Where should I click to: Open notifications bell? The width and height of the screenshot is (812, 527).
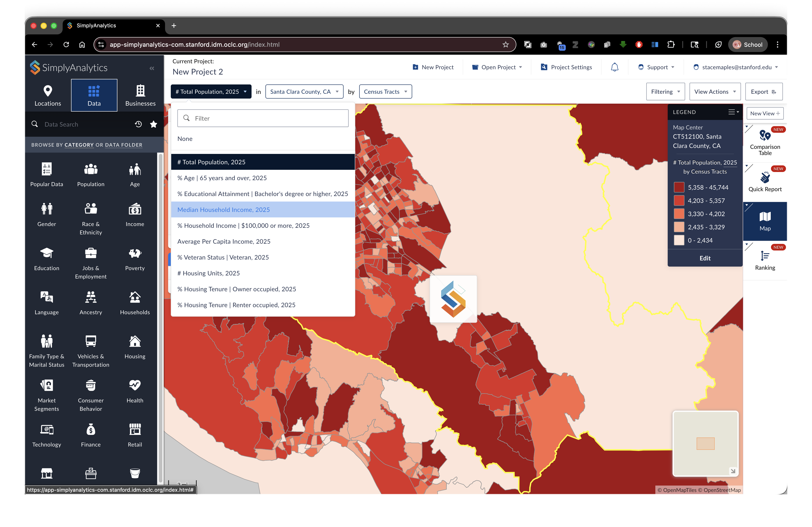(x=615, y=67)
